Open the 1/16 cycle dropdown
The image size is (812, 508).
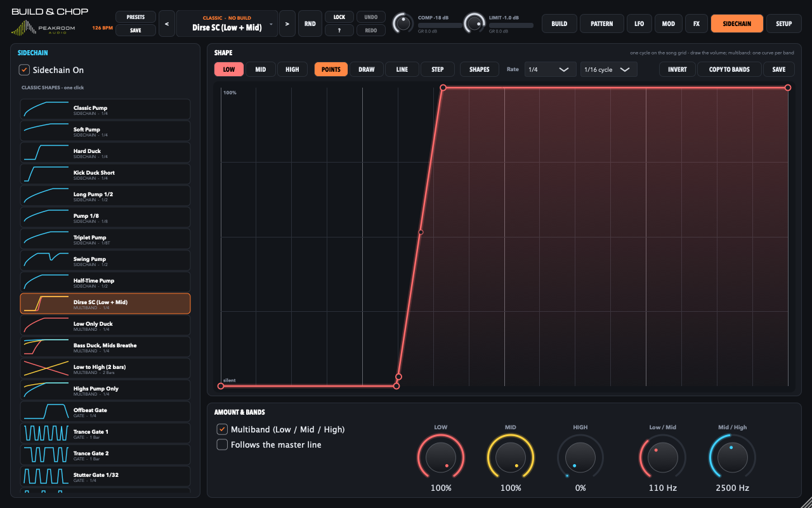point(608,69)
